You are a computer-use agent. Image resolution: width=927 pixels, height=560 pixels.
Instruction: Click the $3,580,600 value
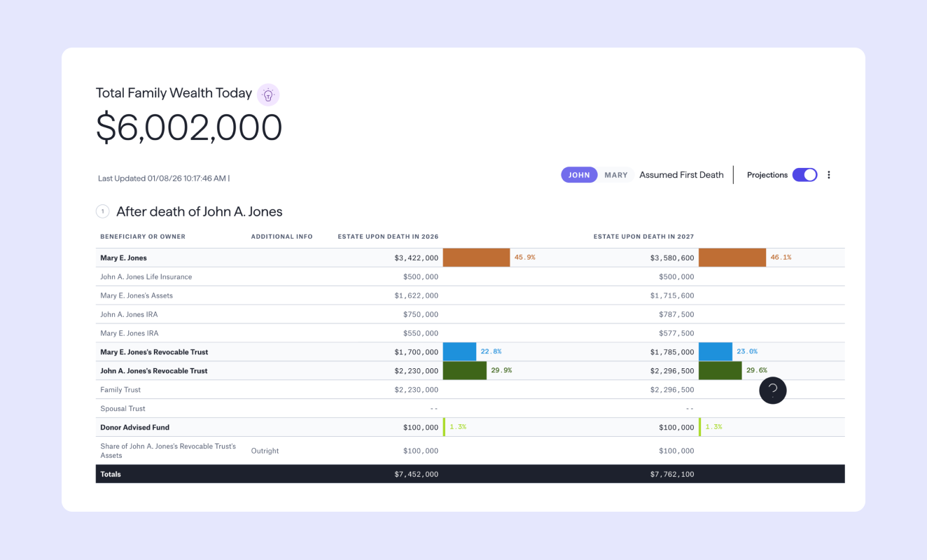coord(672,258)
